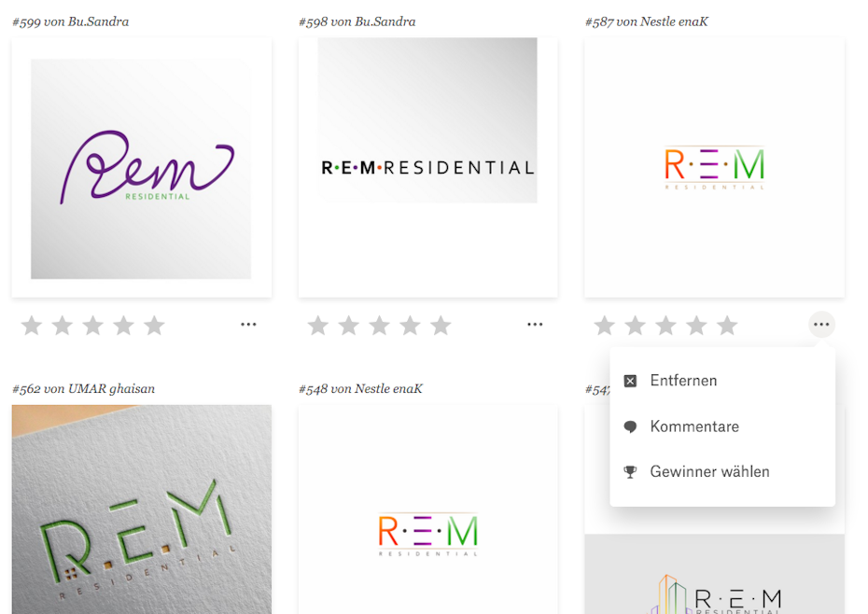Rate design #598 with five stars
Screen dimensions: 868x614
(441, 325)
